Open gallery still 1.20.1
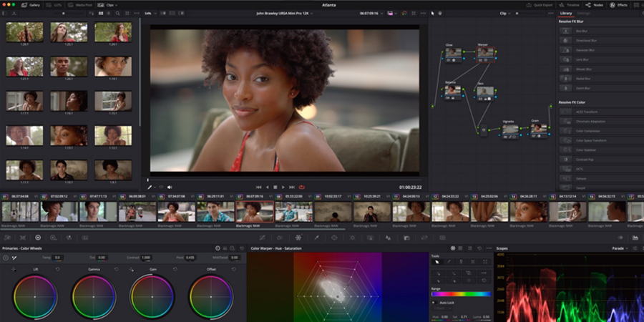This screenshot has width=644, height=322. coord(69,67)
